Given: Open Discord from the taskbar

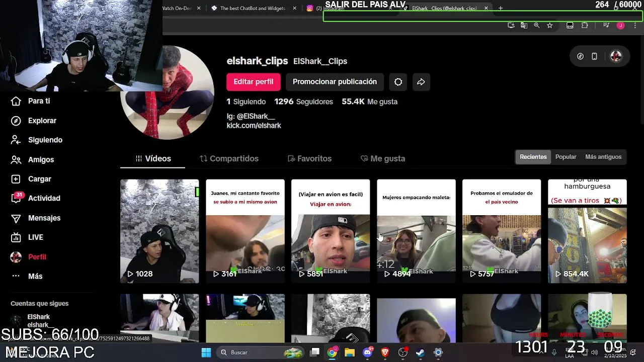Looking at the screenshot, I should pos(368,352).
